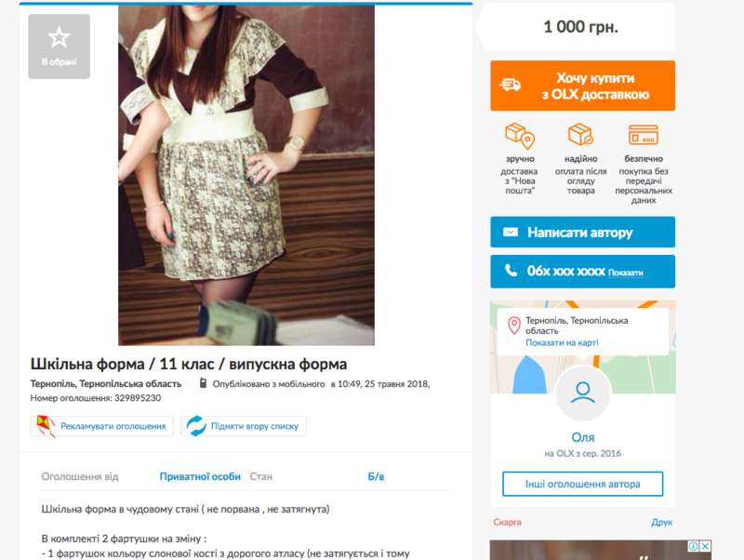Reveal phone number via Показати link
This screenshot has height=560, width=744.
click(625, 273)
